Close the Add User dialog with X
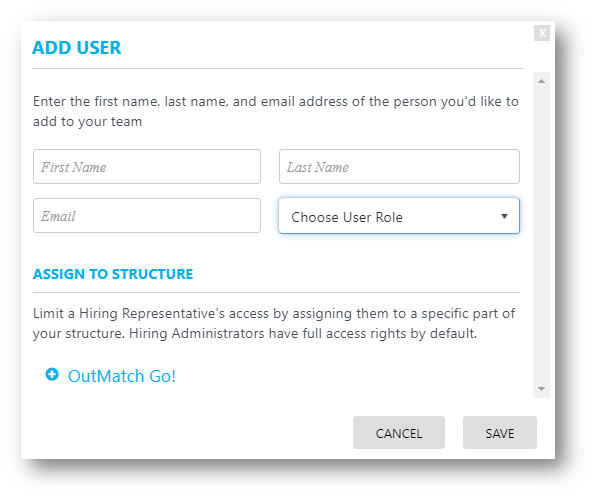597x501 pixels. 541,33
